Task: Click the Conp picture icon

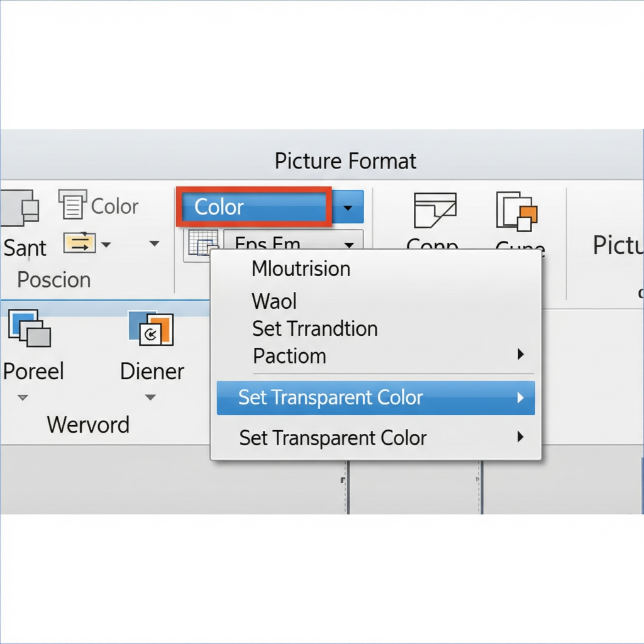Action: [435, 211]
